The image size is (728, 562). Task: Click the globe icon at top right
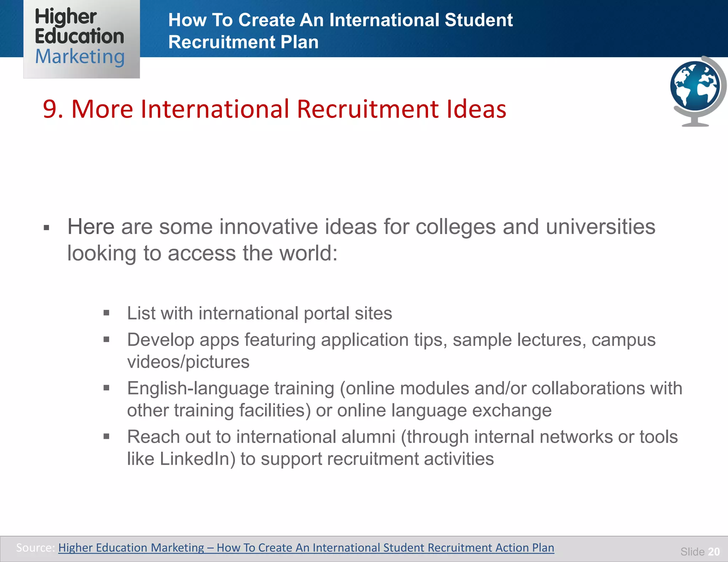coord(698,92)
